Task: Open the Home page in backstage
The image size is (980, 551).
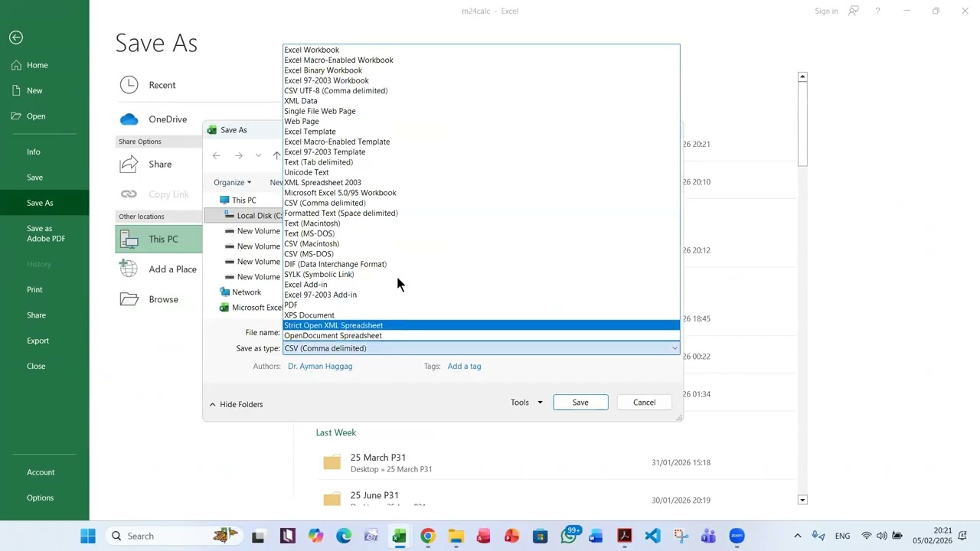Action: (x=37, y=65)
